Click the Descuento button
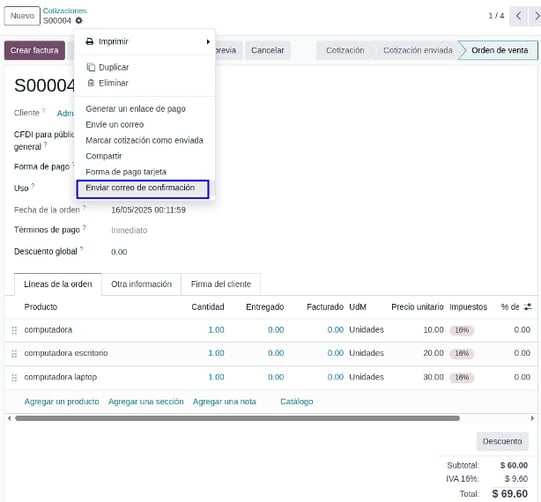This screenshot has width=541, height=502. 502,441
